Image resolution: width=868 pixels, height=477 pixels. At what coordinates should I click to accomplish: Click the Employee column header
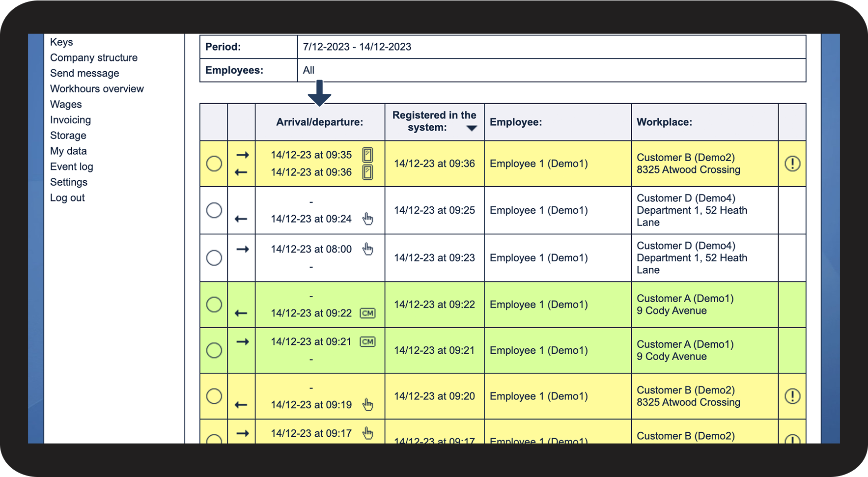click(516, 122)
